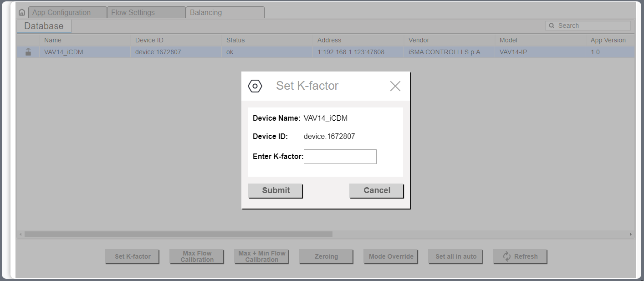The width and height of the screenshot is (644, 281).
Task: Click the left arrow of the horizontal scrollbar
Action: 20,234
